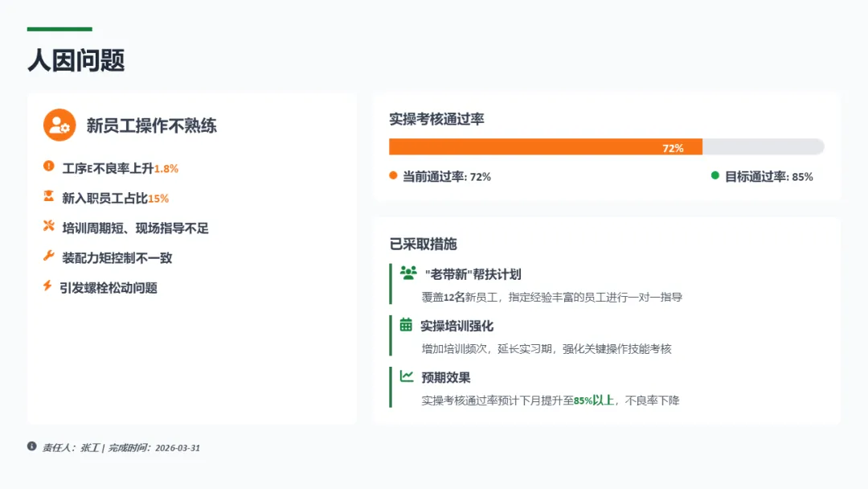
Task: Click the green dot for 目标通过率
Action: 715,175
